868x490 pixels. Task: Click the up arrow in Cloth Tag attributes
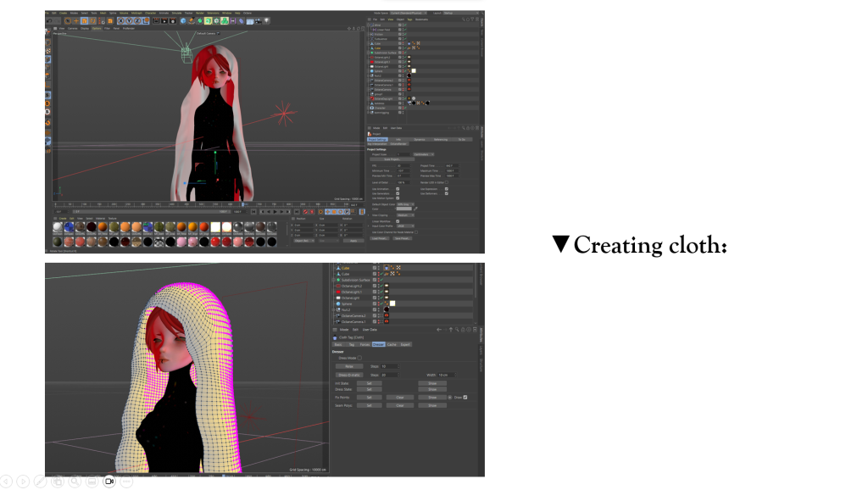click(451, 330)
